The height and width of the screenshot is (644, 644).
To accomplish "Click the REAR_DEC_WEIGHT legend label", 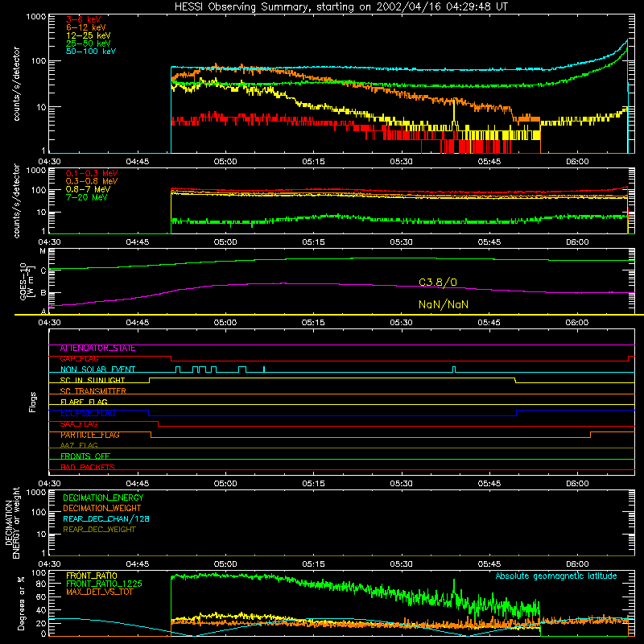I will click(x=99, y=530).
